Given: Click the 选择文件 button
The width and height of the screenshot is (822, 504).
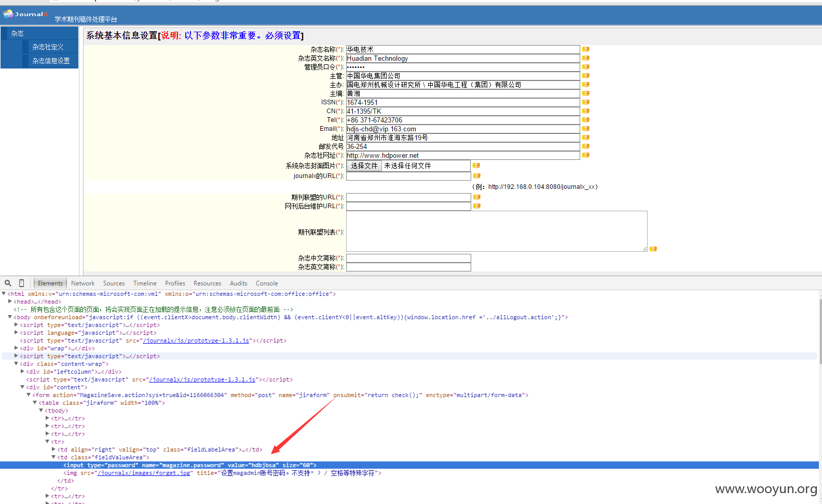Looking at the screenshot, I should 364,166.
